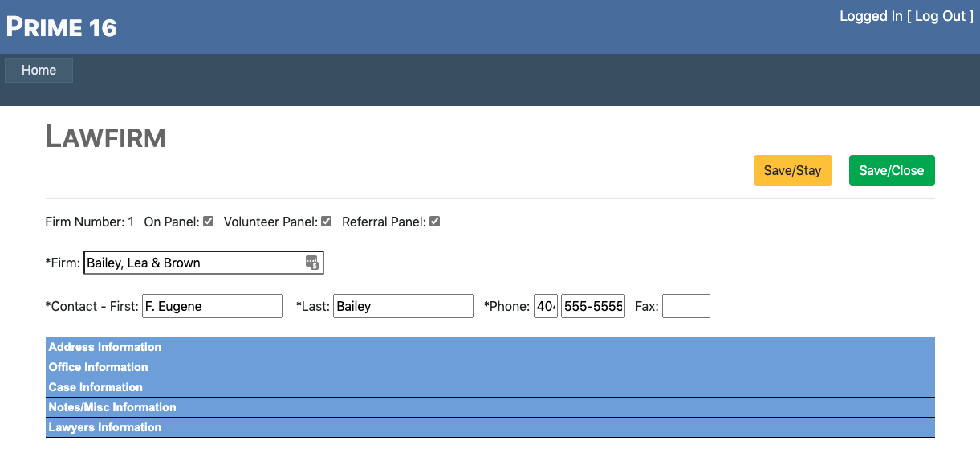Select the phone area code field
980x457 pixels.
(x=546, y=306)
